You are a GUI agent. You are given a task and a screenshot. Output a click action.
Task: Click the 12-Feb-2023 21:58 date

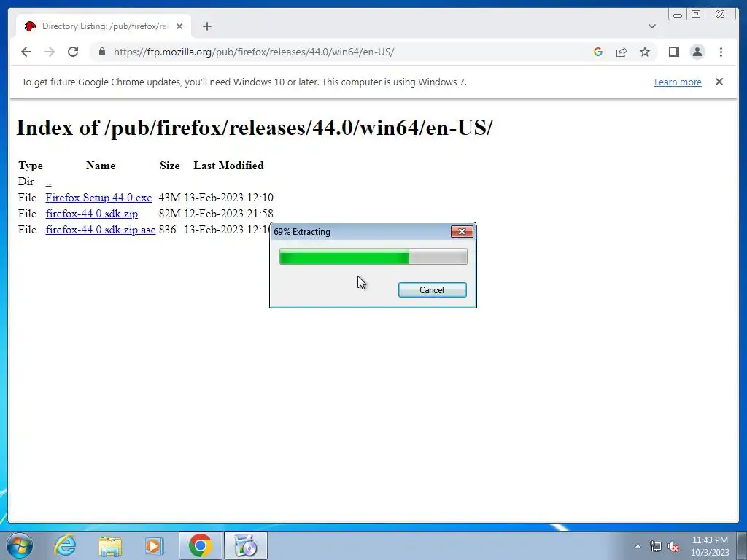(228, 214)
